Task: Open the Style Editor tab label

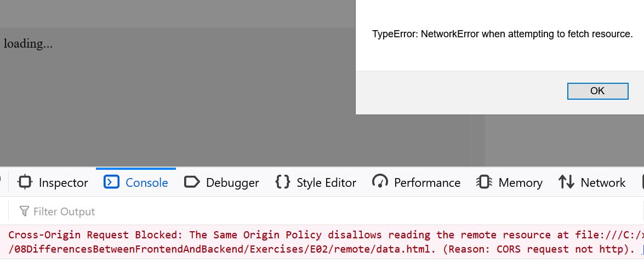Action: tap(327, 183)
